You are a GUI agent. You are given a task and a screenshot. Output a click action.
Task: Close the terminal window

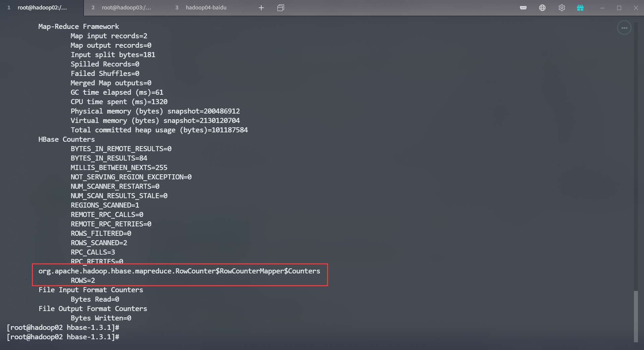(x=636, y=8)
